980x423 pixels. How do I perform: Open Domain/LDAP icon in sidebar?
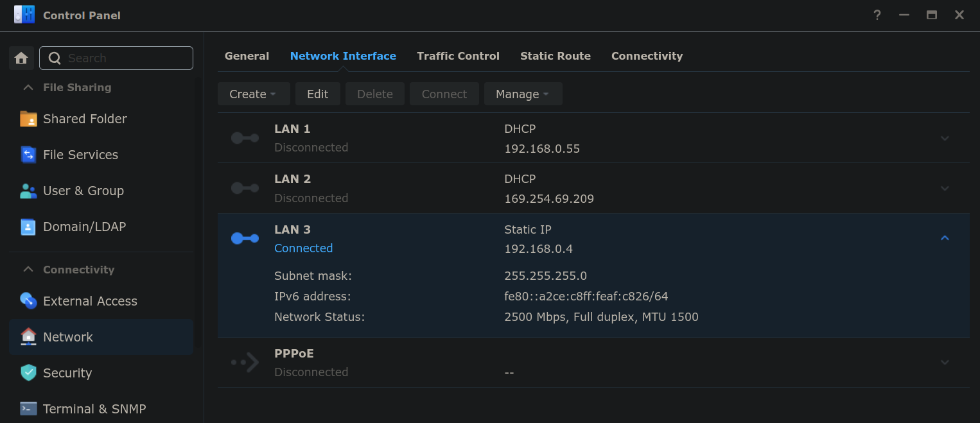pyautogui.click(x=28, y=227)
